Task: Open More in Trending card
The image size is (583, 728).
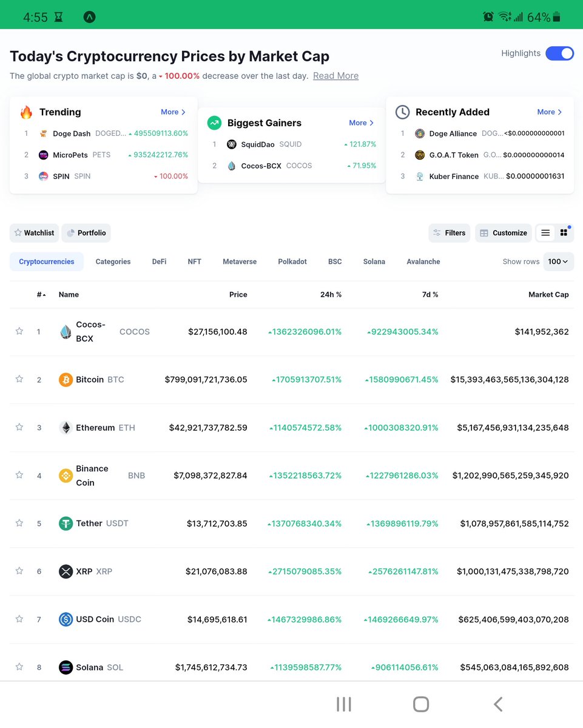Action: point(173,112)
